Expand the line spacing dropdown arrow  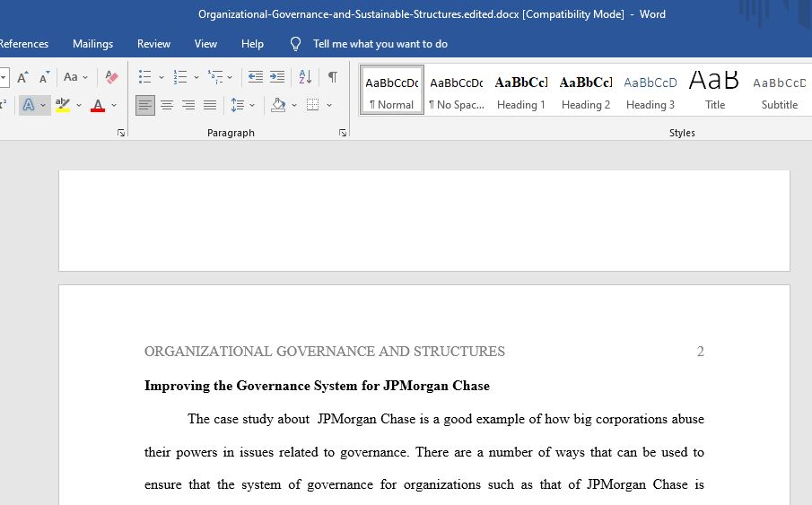[x=252, y=105]
